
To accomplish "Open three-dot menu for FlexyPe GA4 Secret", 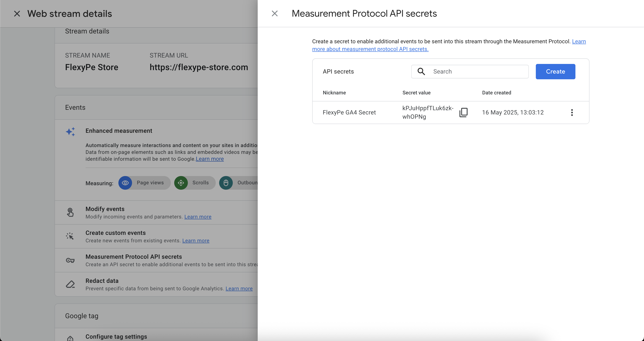I will 572,112.
